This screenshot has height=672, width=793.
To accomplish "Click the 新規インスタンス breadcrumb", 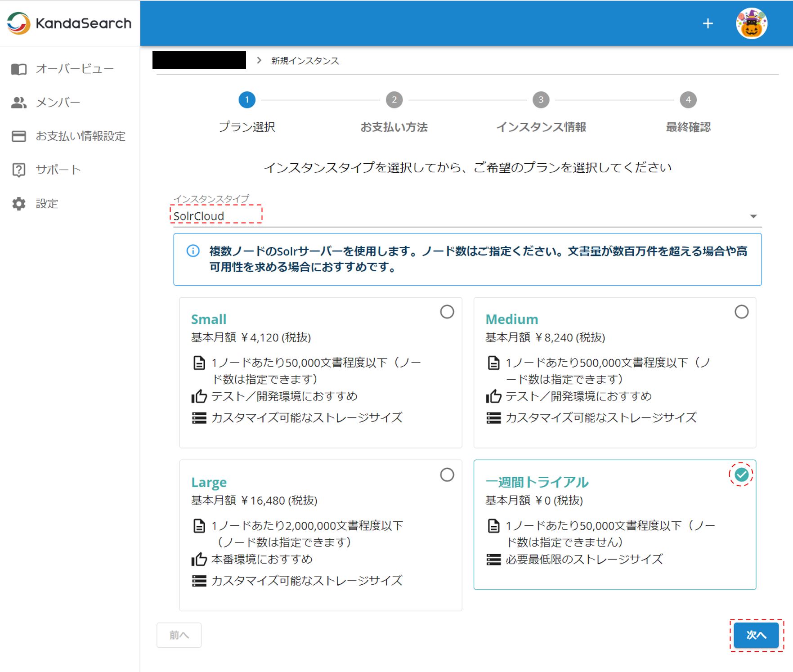I will click(305, 61).
